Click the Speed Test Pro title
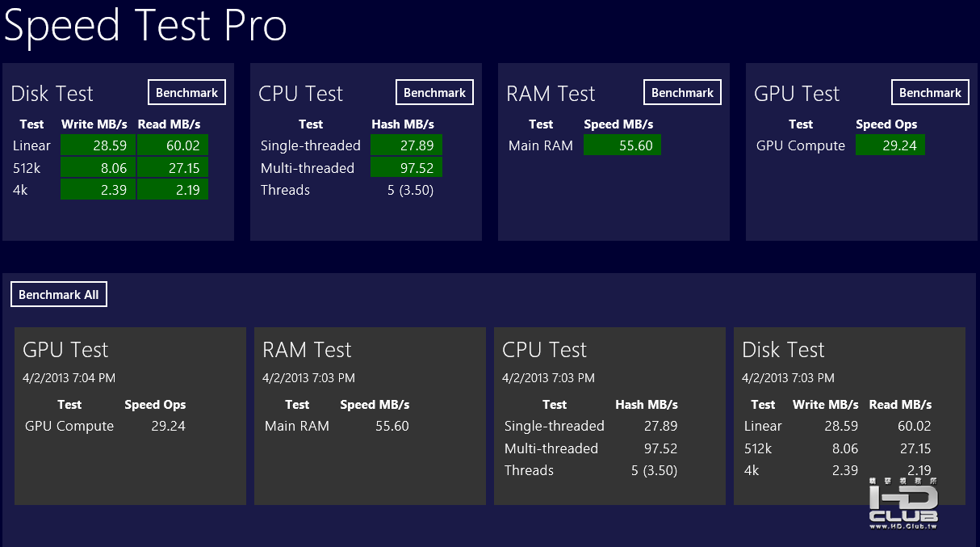This screenshot has height=547, width=980. coord(145,26)
